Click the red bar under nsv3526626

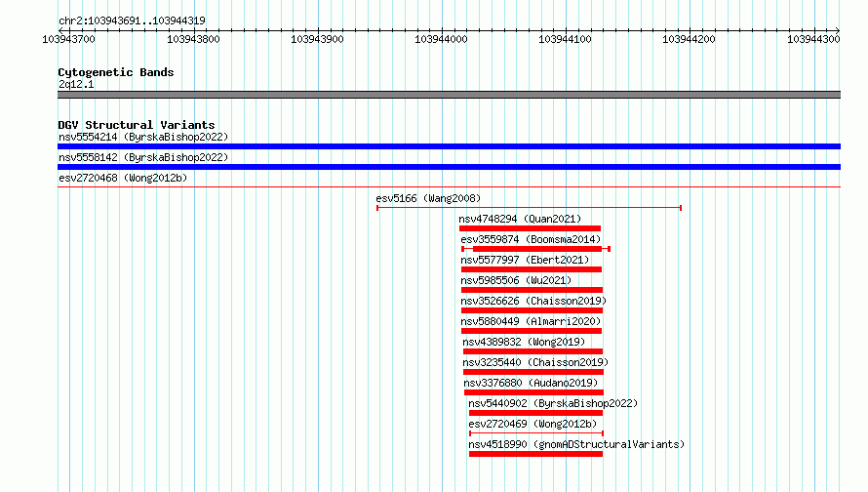click(532, 310)
